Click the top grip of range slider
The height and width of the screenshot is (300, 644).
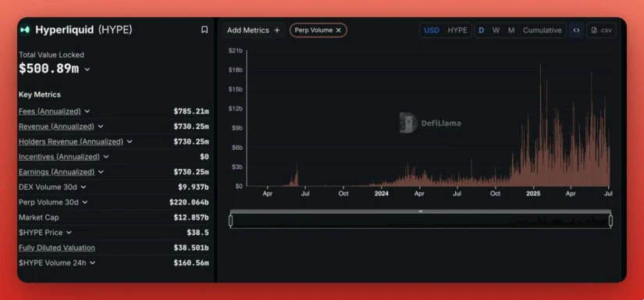tap(421, 211)
